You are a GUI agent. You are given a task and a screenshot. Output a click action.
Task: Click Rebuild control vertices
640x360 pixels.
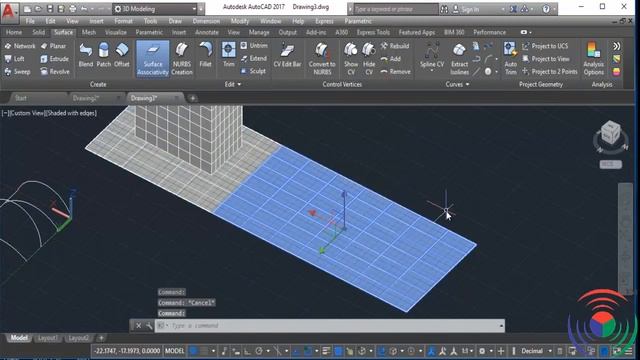point(395,46)
